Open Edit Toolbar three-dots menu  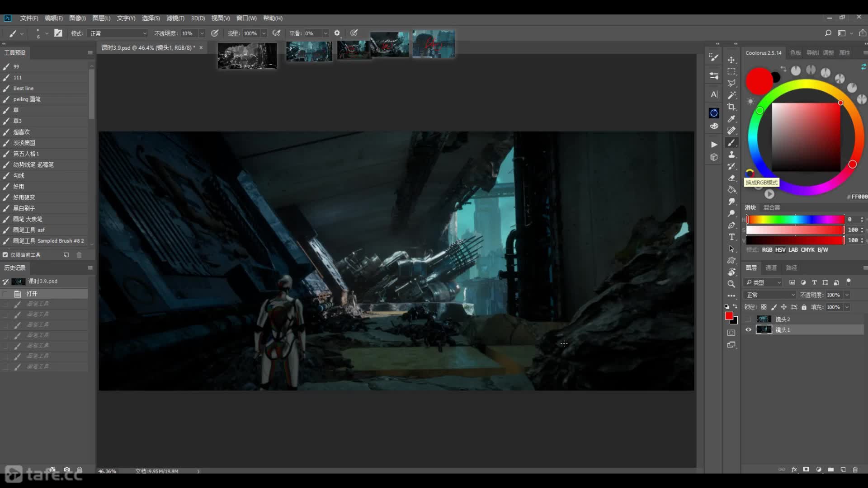tap(731, 296)
